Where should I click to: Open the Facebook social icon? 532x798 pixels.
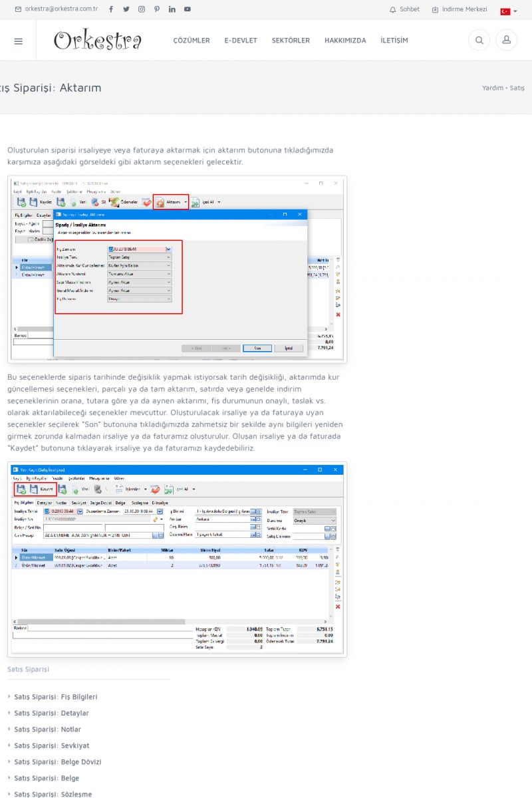[x=111, y=9]
